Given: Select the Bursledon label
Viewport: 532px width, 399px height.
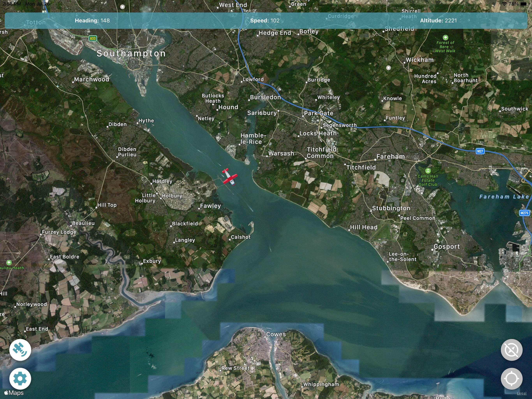Looking at the screenshot, I should [266, 97].
